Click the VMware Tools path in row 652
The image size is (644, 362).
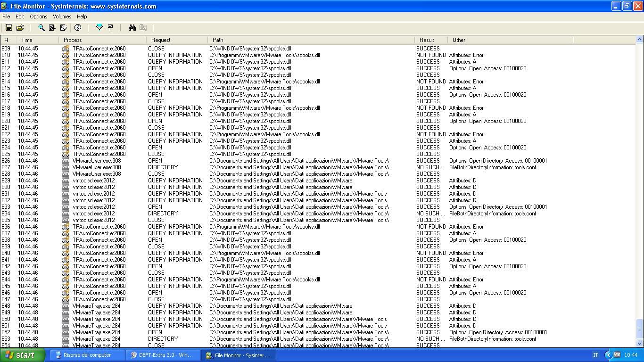pos(299,332)
